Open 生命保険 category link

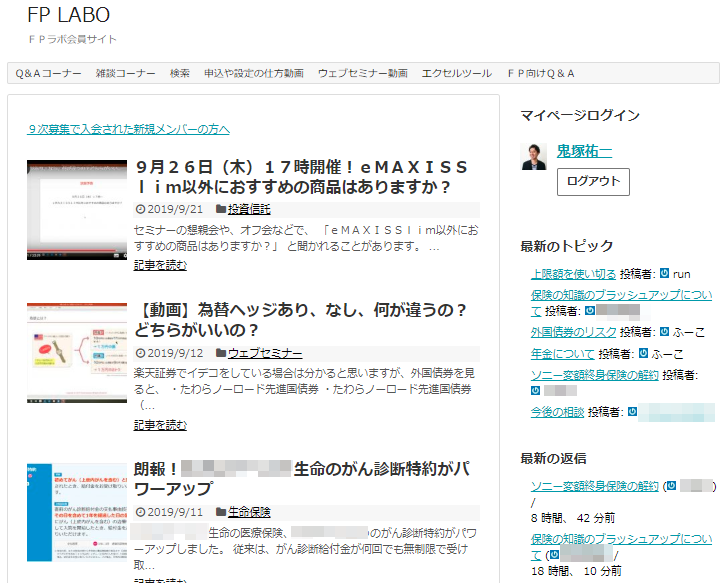[x=249, y=512]
